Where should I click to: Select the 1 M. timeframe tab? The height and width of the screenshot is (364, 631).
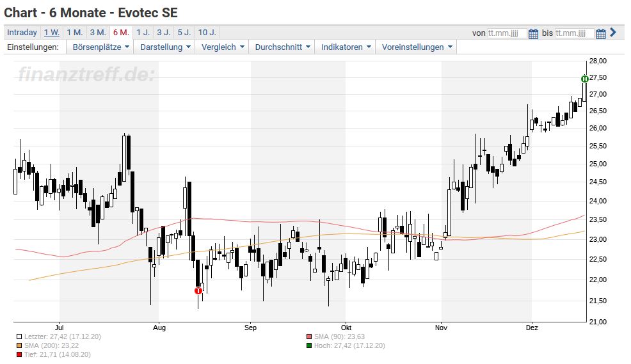[x=75, y=33]
